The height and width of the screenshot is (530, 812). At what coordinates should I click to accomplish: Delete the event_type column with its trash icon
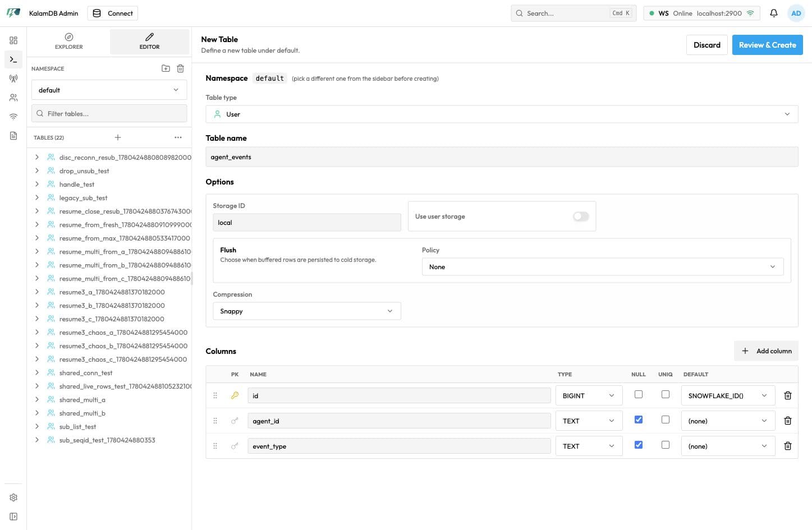click(788, 446)
